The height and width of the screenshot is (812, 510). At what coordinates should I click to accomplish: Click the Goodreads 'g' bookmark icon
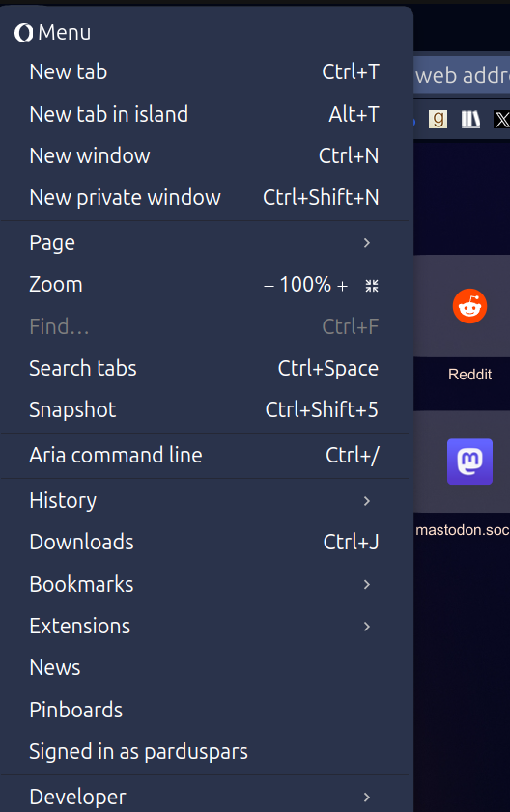pos(438,120)
